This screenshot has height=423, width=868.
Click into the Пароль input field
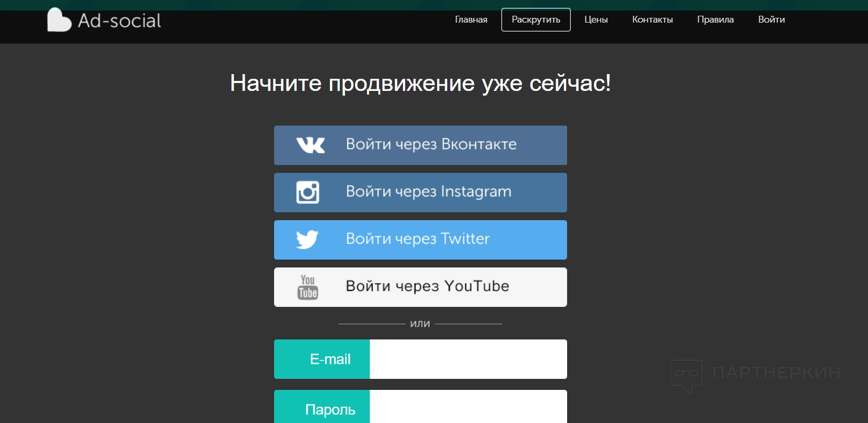(468, 407)
